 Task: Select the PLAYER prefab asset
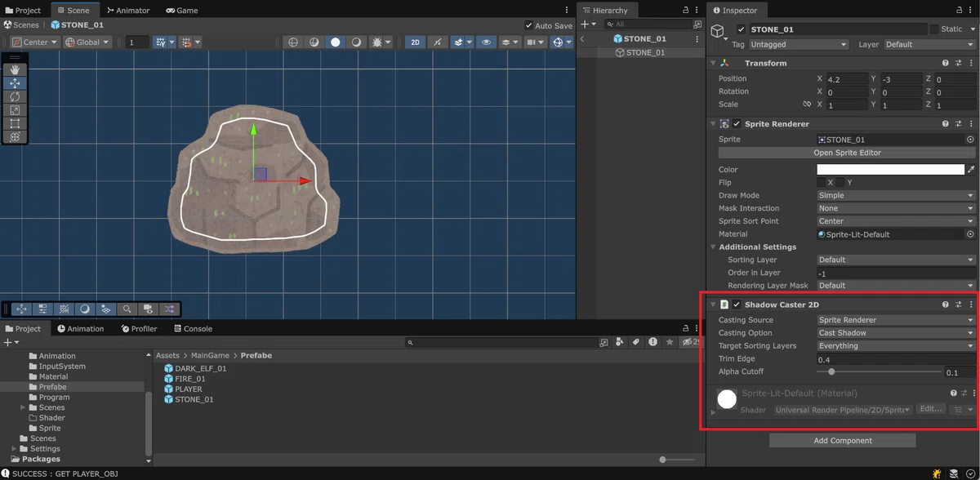(x=182, y=389)
